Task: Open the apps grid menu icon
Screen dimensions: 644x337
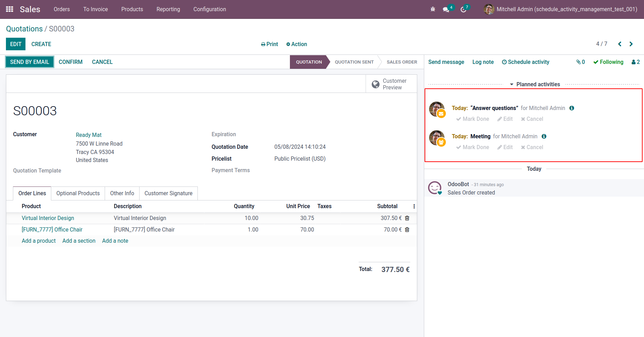Action: (10, 9)
